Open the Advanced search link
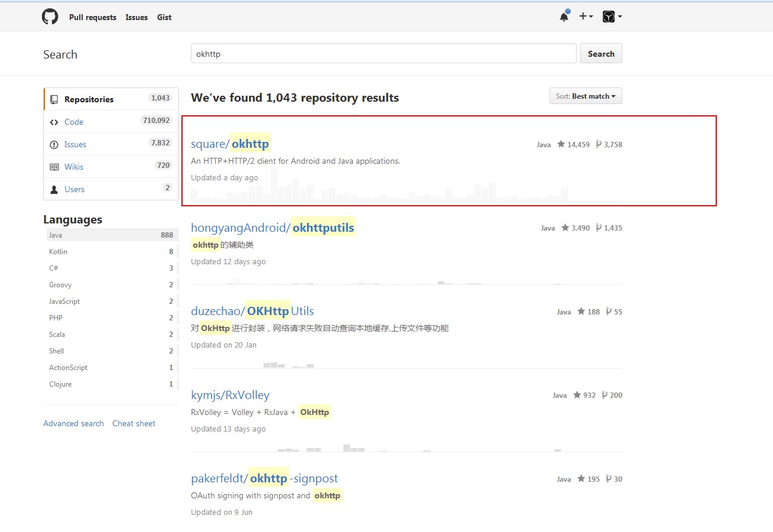Screen dimensions: 773x532 coord(73,423)
